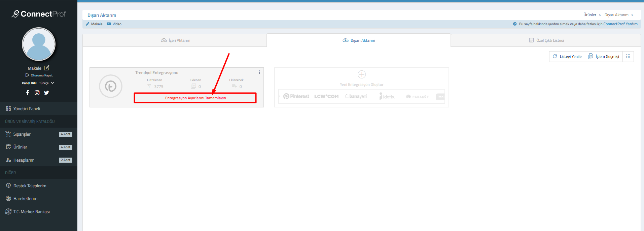The image size is (644, 231).
Task: Switch to Özel Çıktı Listesi tab
Action: (x=546, y=40)
